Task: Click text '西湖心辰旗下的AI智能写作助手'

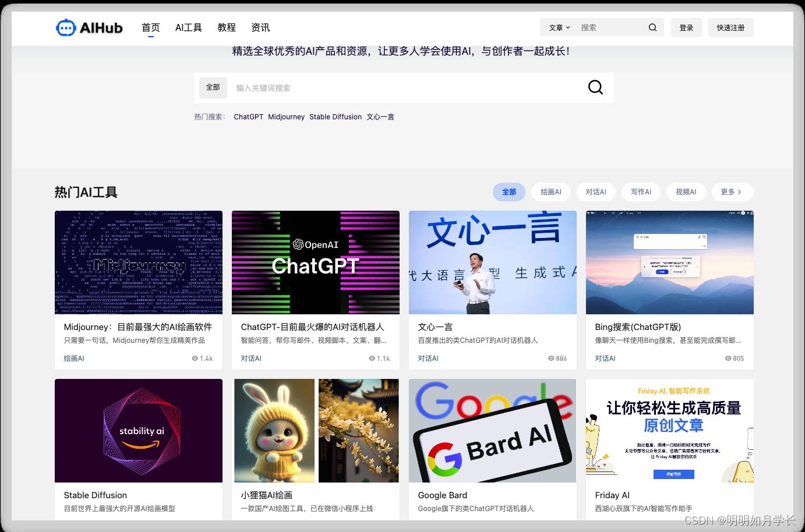Action: [644, 509]
